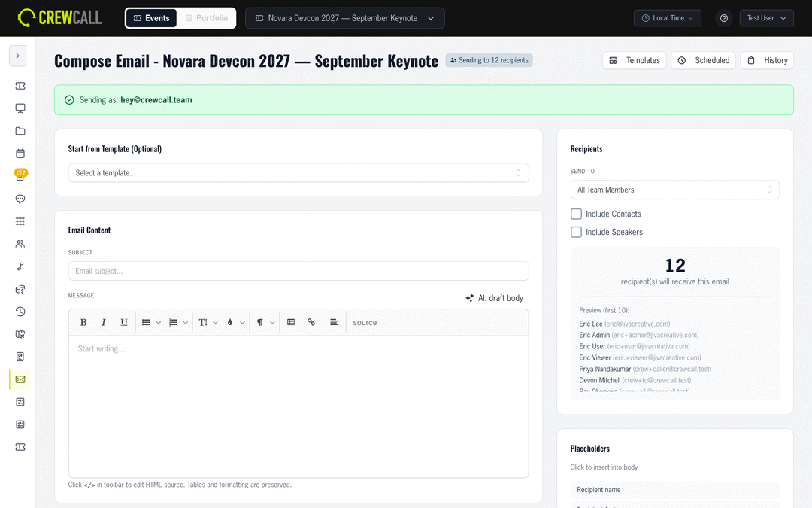
Task: Open the coins budget icon in the sidebar
Action: pos(20,289)
